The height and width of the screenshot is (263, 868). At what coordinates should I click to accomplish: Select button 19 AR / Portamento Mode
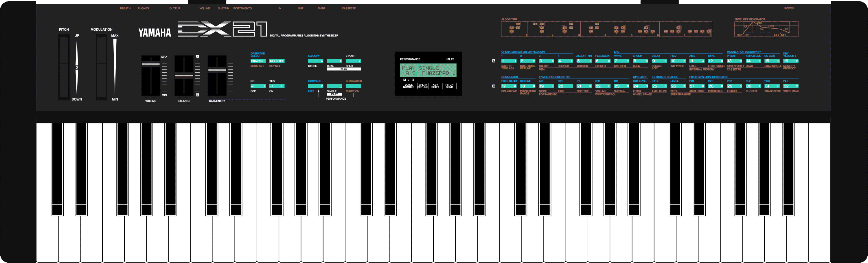[547, 86]
